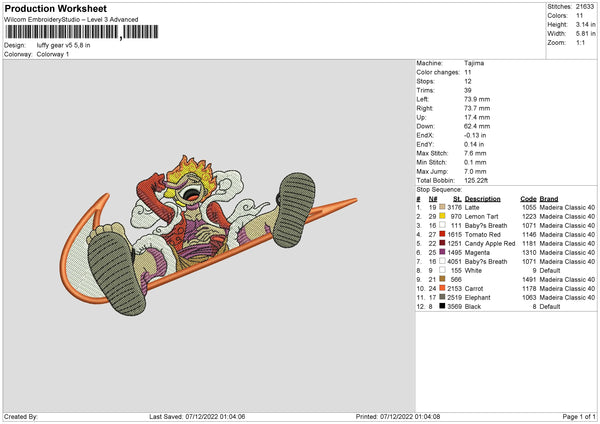The image size is (600, 424).
Task: Click the barcode at top
Action: tap(82, 32)
